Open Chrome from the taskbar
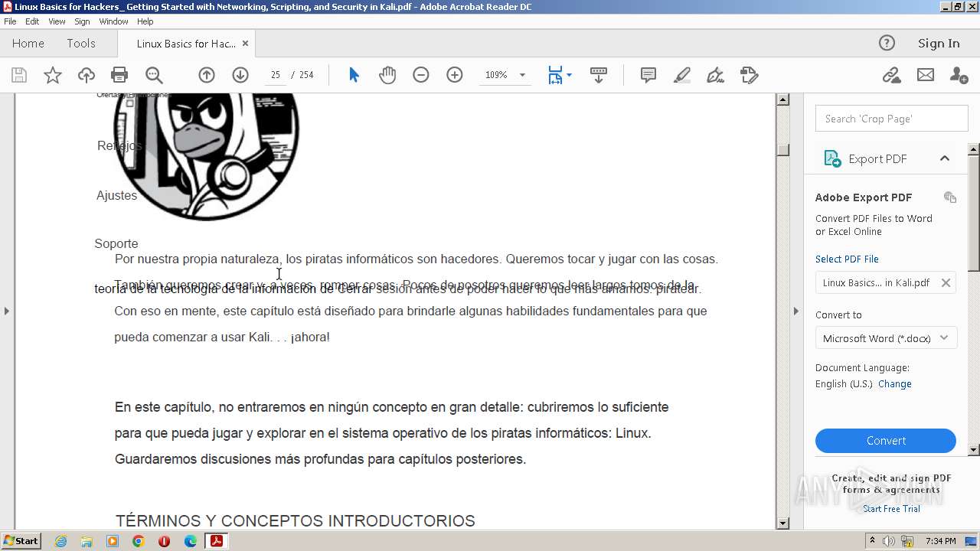The image size is (980, 551). [x=139, y=541]
